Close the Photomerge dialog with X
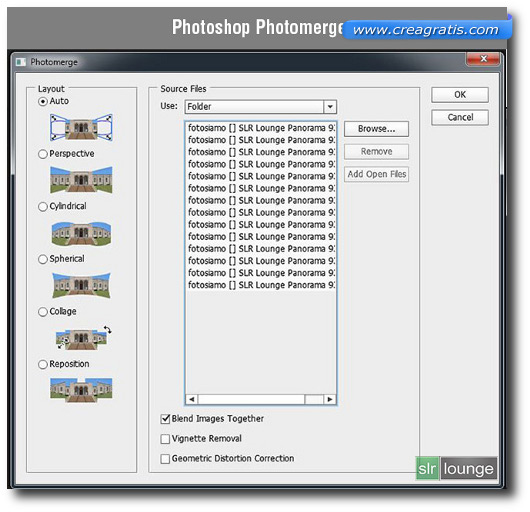This screenshot has width=530, height=512. [x=483, y=59]
